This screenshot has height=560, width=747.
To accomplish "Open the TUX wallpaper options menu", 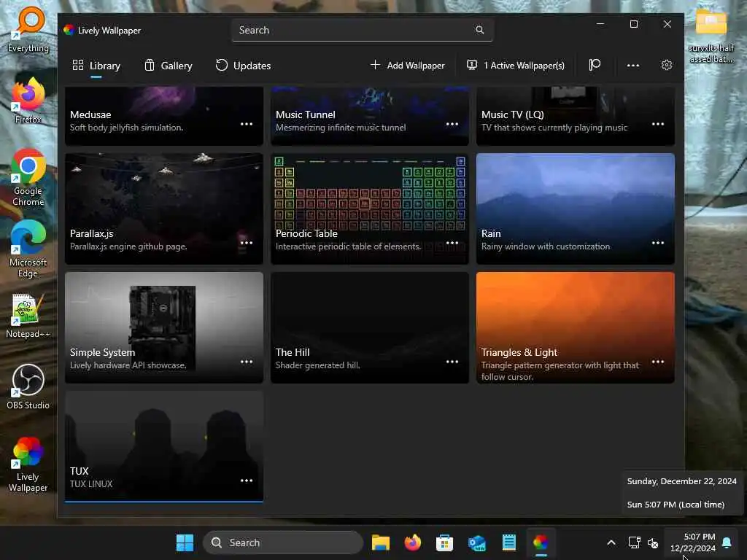I will 247,481.
